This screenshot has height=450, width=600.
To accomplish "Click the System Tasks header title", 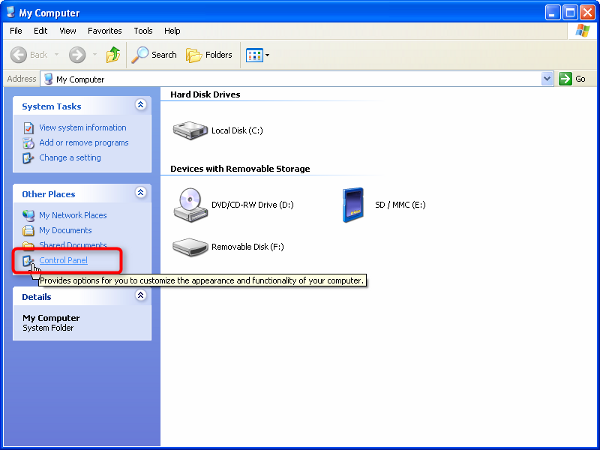I will tap(52, 106).
